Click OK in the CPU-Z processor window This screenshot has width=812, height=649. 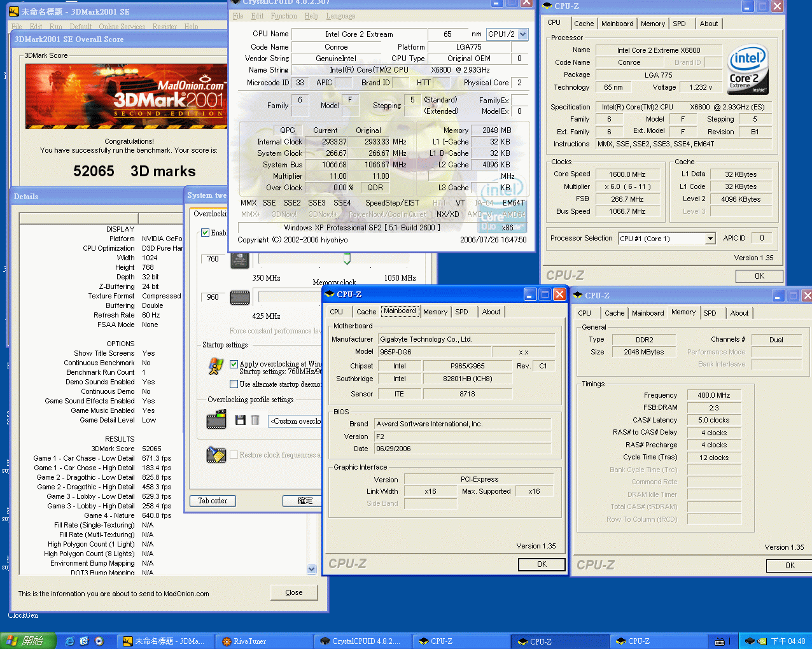click(759, 276)
